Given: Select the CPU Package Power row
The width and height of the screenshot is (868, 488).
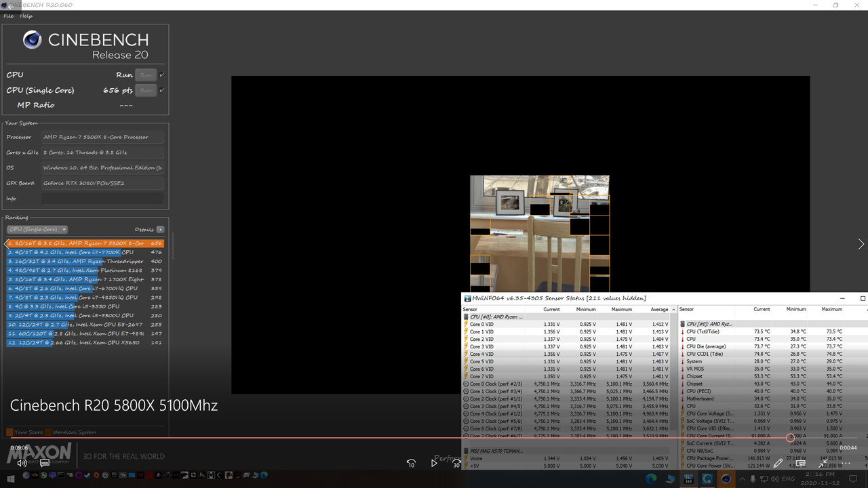Looking at the screenshot, I should point(772,458).
